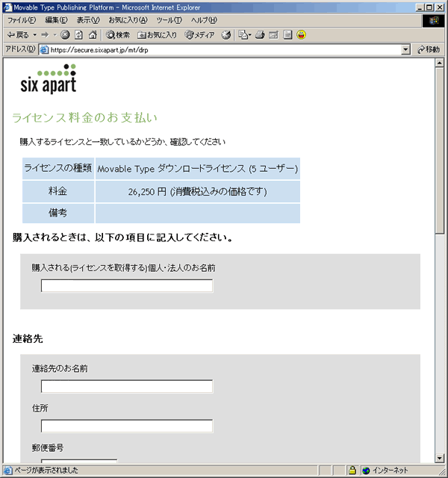This screenshot has height=478, width=448.
Task: Click the 移動 Go button
Action: (x=429, y=50)
